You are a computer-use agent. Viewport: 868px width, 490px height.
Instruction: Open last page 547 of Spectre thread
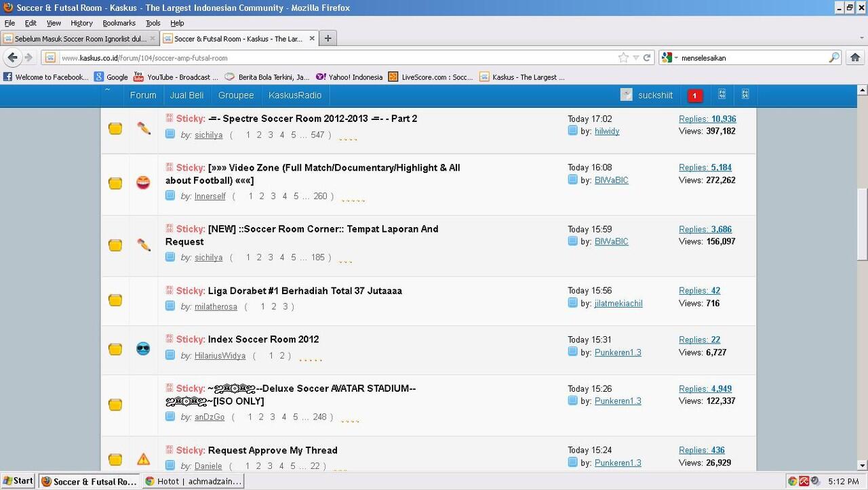317,135
